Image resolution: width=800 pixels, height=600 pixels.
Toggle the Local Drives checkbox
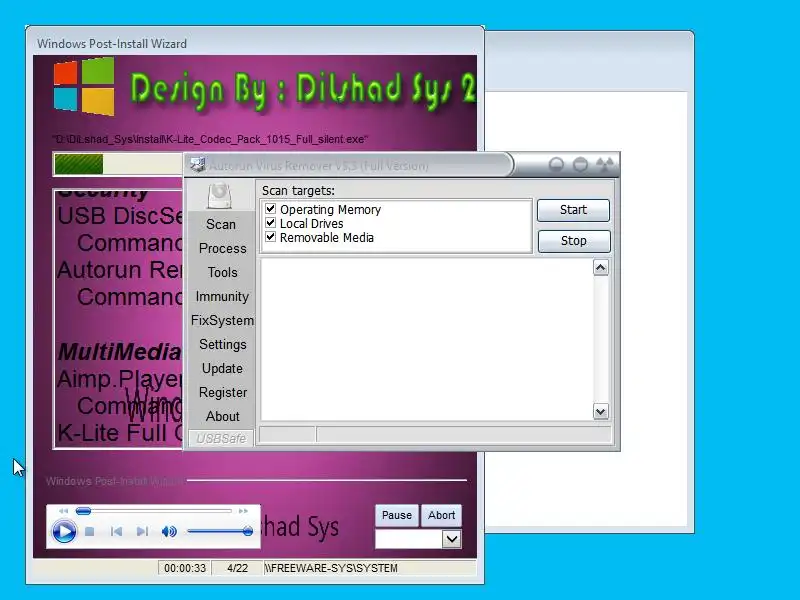270,223
